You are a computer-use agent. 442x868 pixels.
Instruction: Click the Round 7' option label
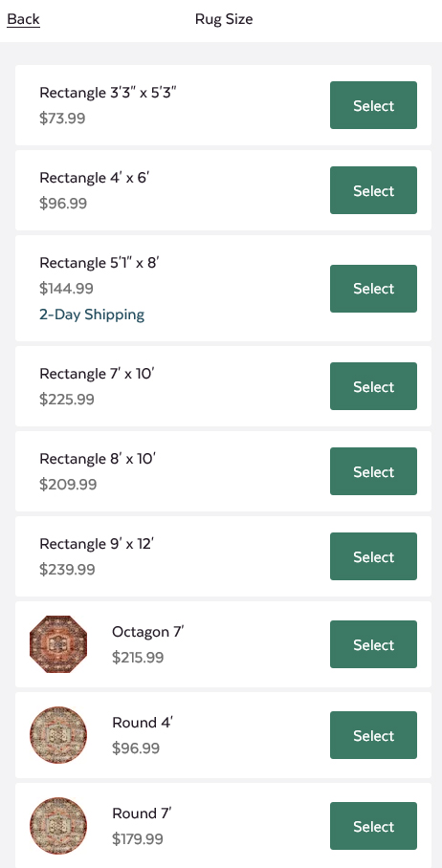(x=142, y=814)
